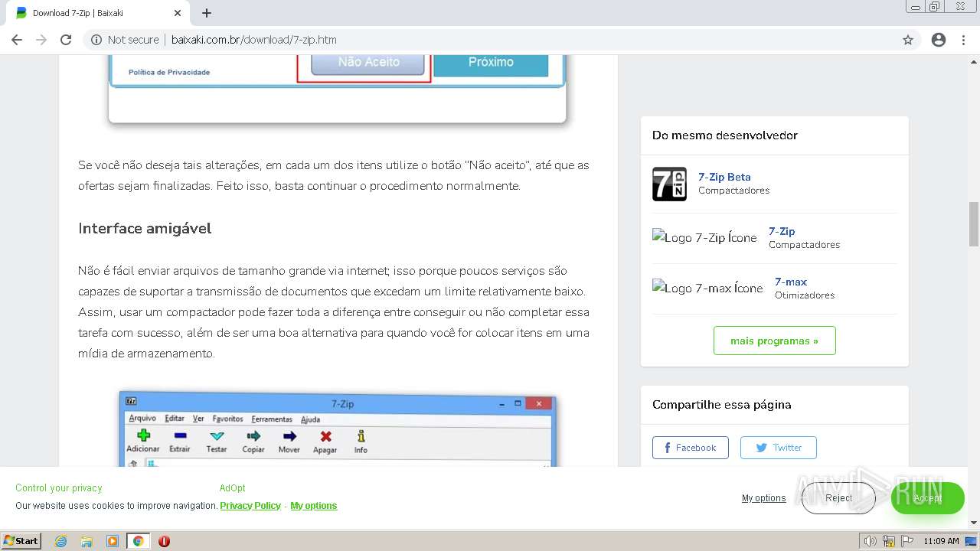This screenshot has height=551, width=980.
Task: Open the Privacy Policy link
Action: click(250, 506)
